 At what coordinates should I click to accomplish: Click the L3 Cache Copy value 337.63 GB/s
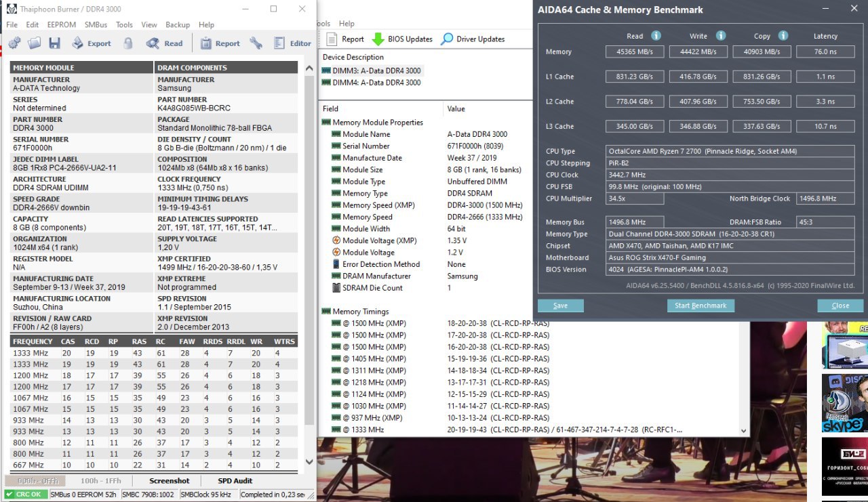(762, 126)
